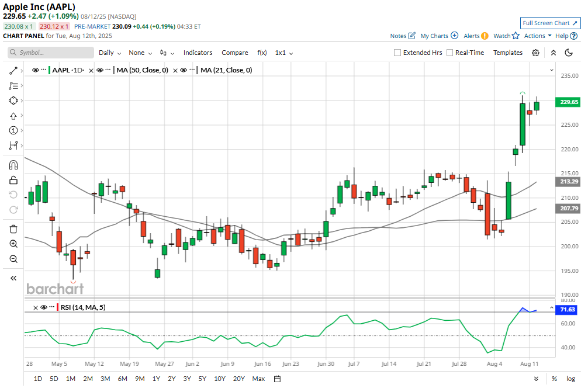Open chart settings via the gear icon

[x=535, y=53]
